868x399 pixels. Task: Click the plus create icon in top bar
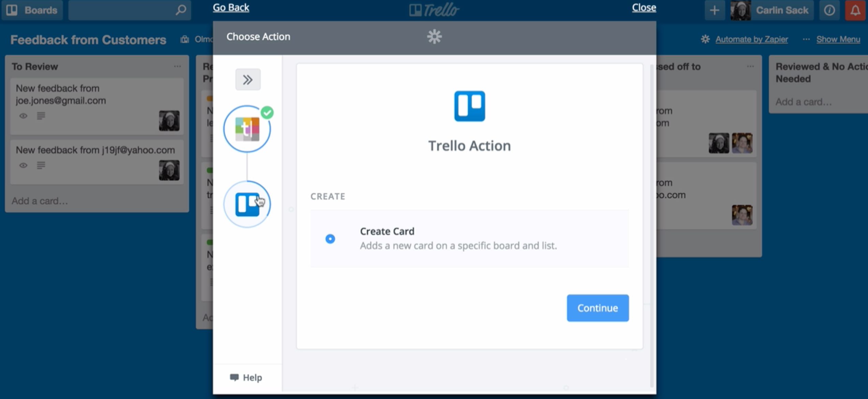point(714,10)
